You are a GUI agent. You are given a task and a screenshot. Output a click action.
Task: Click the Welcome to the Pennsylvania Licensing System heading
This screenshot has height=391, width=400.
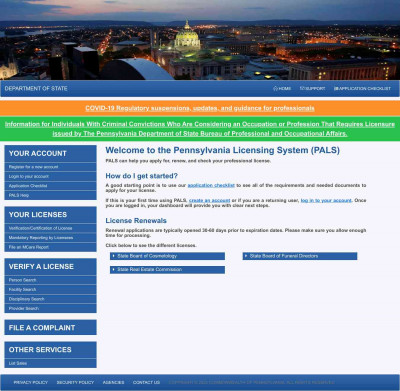(222, 150)
